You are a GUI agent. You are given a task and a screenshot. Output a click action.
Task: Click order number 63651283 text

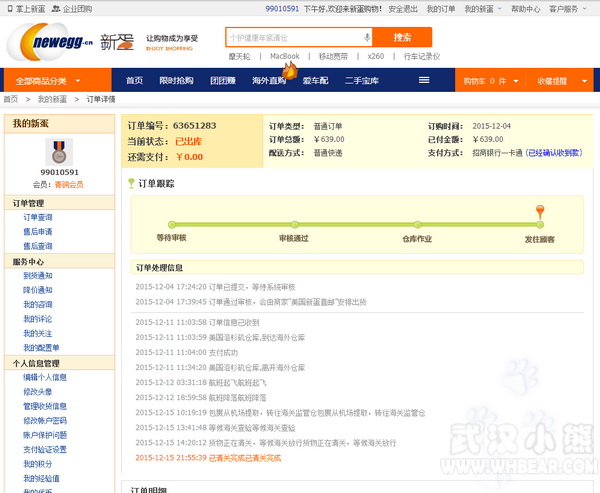tap(194, 126)
